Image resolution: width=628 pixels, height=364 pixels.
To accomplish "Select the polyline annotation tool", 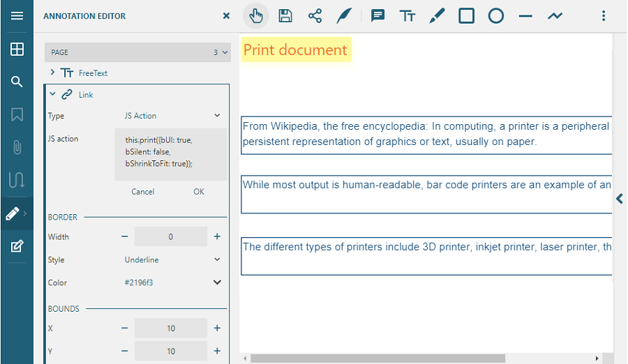I will 555,16.
